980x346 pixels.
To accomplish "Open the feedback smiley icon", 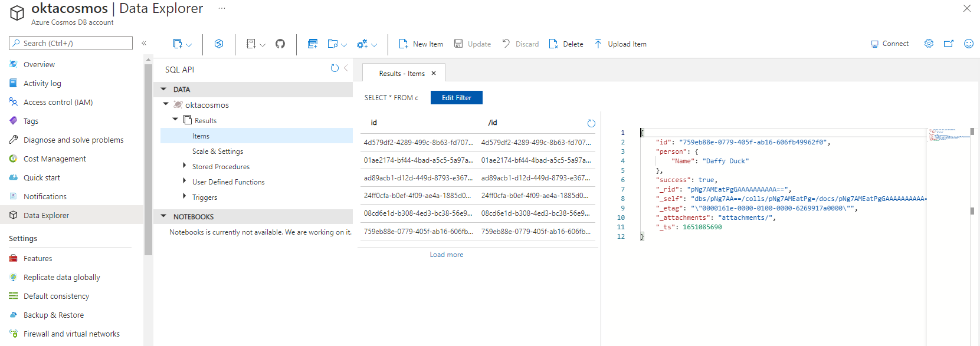I will click(x=968, y=44).
